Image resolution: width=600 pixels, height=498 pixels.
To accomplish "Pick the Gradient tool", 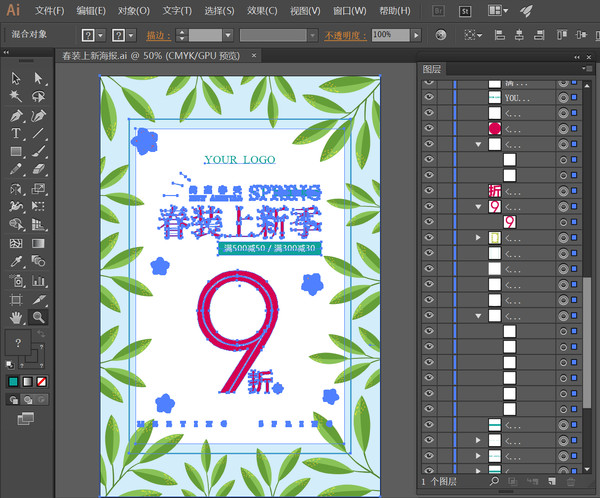I will pos(38,243).
